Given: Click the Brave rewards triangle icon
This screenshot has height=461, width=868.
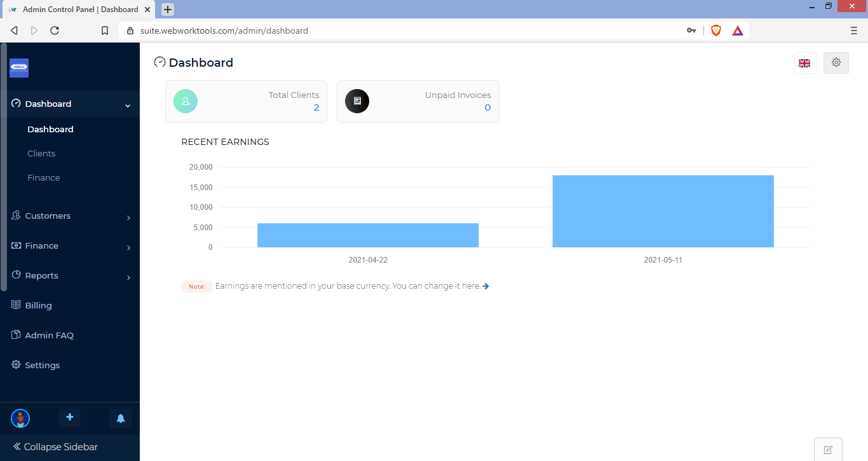Looking at the screenshot, I should [738, 31].
